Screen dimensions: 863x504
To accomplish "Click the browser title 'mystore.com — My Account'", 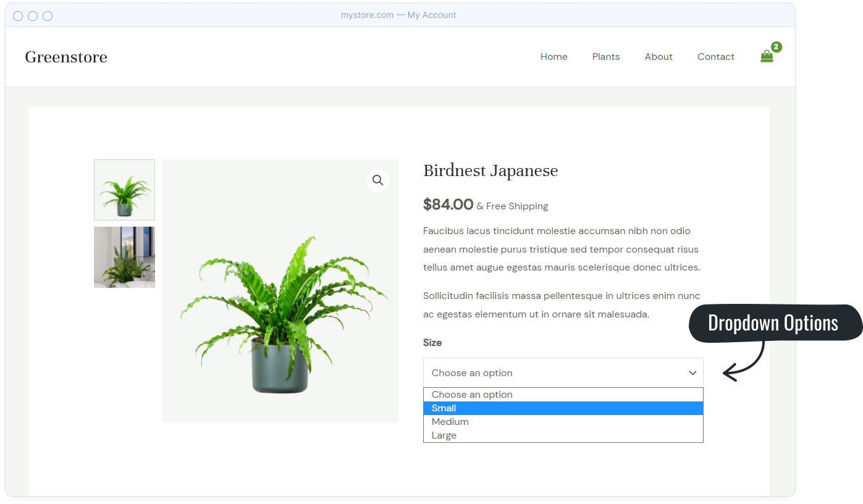I will tap(398, 15).
